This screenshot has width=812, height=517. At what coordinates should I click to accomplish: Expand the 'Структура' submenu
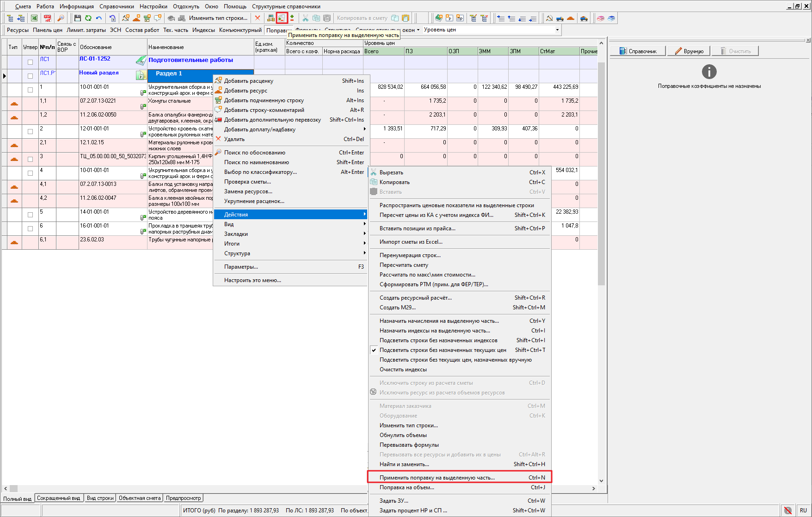point(290,253)
